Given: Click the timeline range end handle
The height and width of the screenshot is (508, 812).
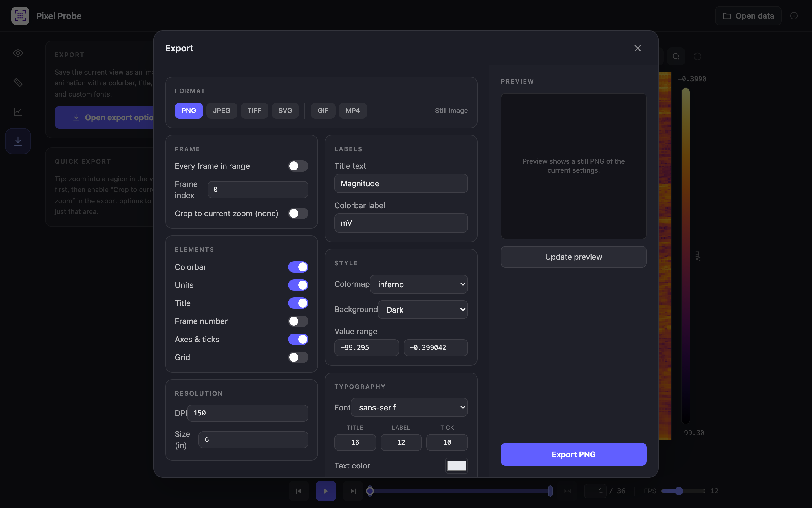Looking at the screenshot, I should pyautogui.click(x=550, y=491).
